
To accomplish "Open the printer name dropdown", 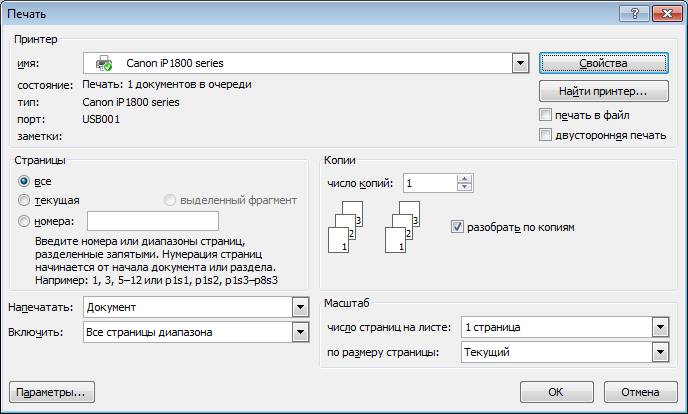I will pyautogui.click(x=519, y=63).
